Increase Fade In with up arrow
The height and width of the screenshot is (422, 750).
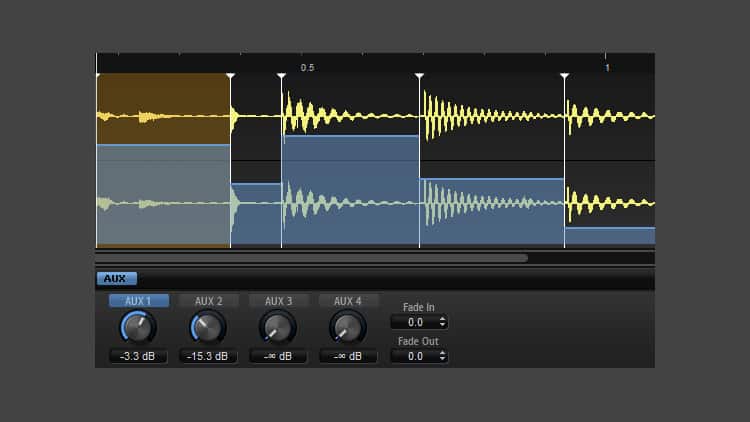pyautogui.click(x=442, y=319)
